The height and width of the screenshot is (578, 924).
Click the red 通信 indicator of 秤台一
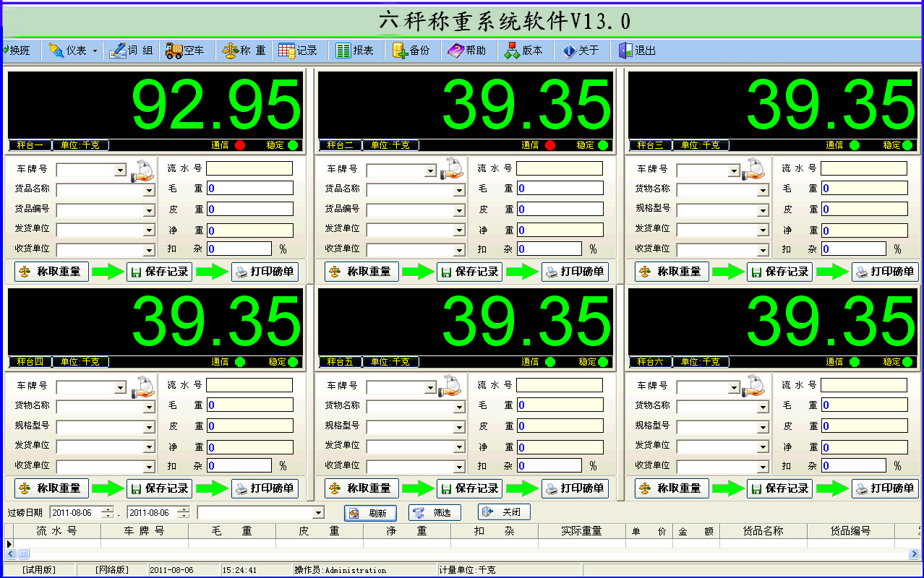(x=240, y=145)
